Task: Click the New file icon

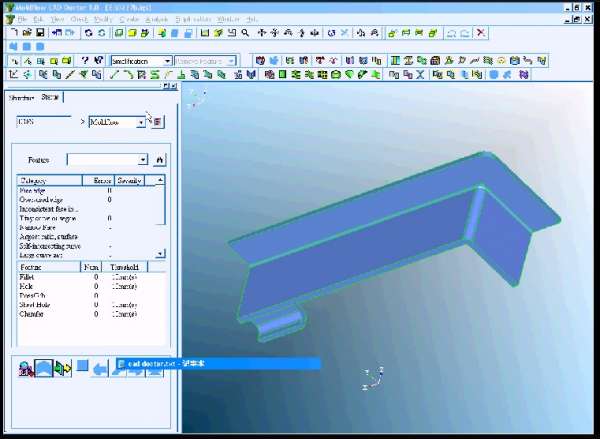Action: (14, 33)
